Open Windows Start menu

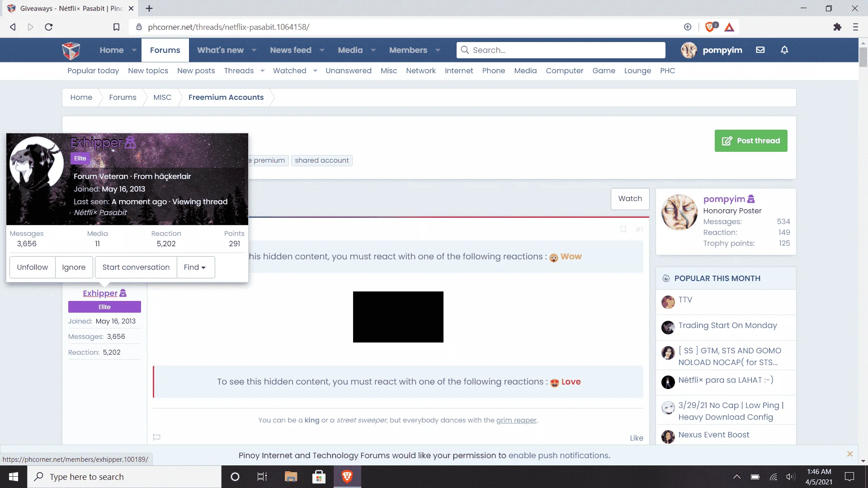click(14, 477)
